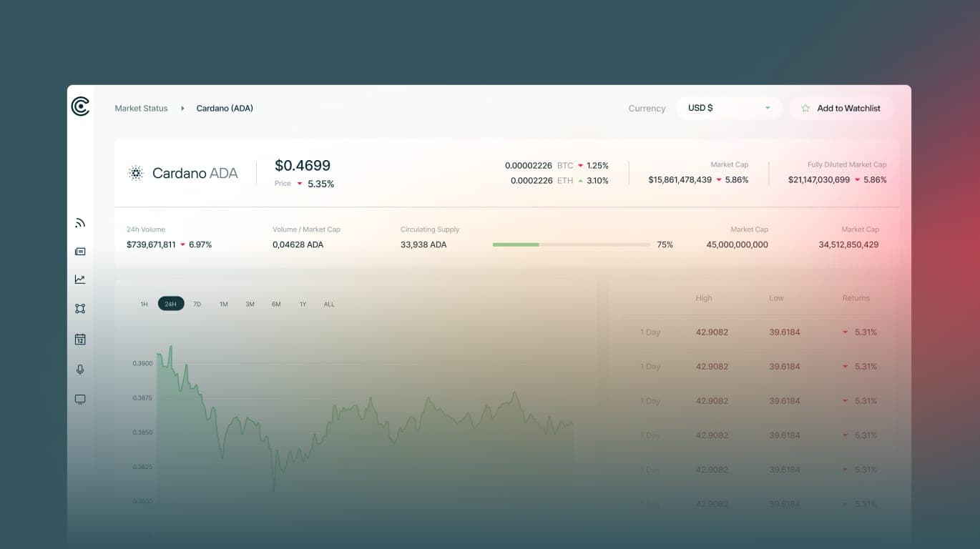The image size is (980, 549).
Task: Go to Market Status breadcrumb
Action: 141,109
